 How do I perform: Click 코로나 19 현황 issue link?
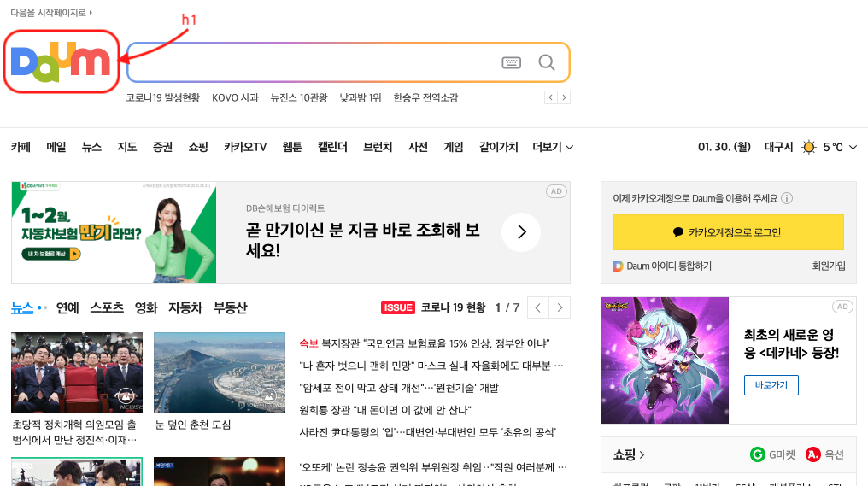[x=453, y=307]
